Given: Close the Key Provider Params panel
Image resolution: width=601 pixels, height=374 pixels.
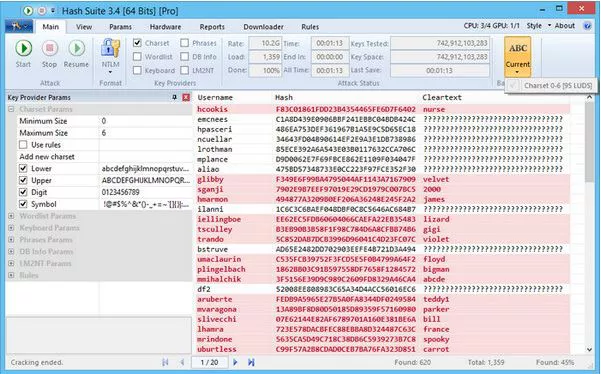Looking at the screenshot, I should [x=186, y=97].
